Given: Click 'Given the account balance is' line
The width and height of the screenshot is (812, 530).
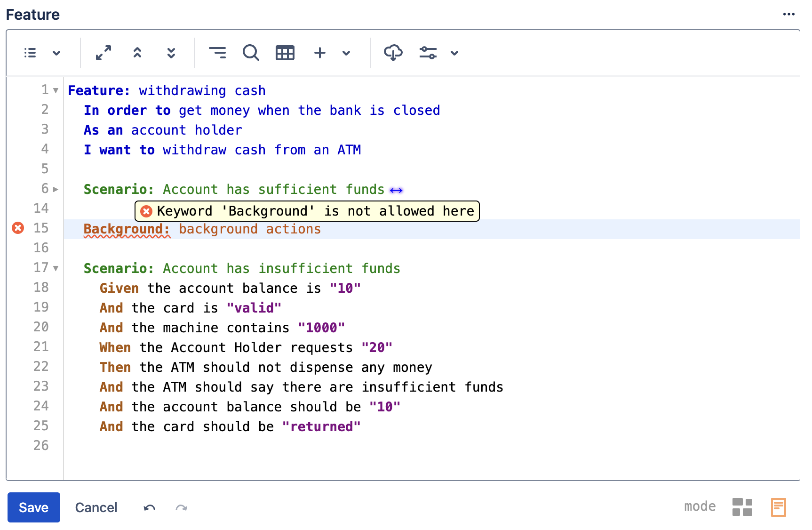Looking at the screenshot, I should tap(230, 288).
